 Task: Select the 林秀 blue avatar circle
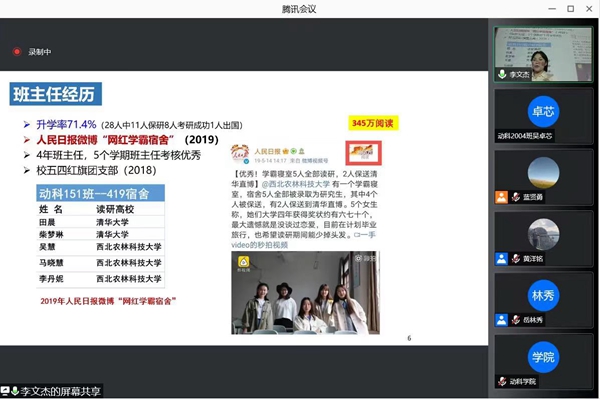(x=543, y=295)
